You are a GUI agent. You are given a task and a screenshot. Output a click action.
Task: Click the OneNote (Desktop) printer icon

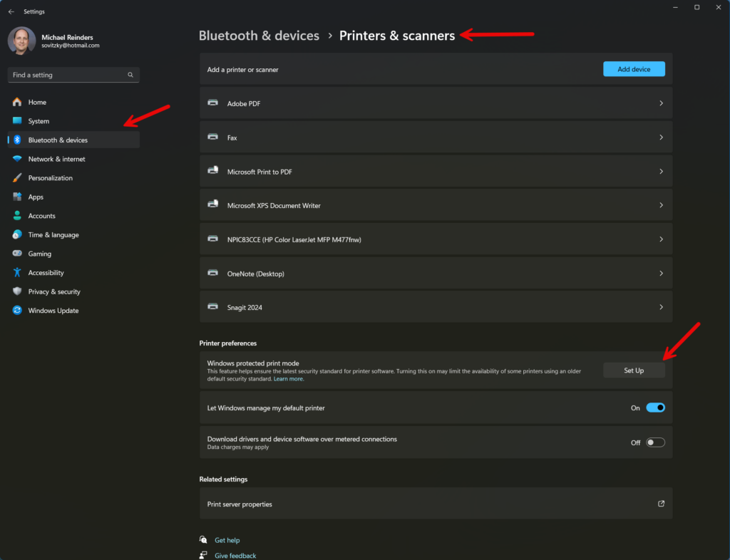coord(212,273)
